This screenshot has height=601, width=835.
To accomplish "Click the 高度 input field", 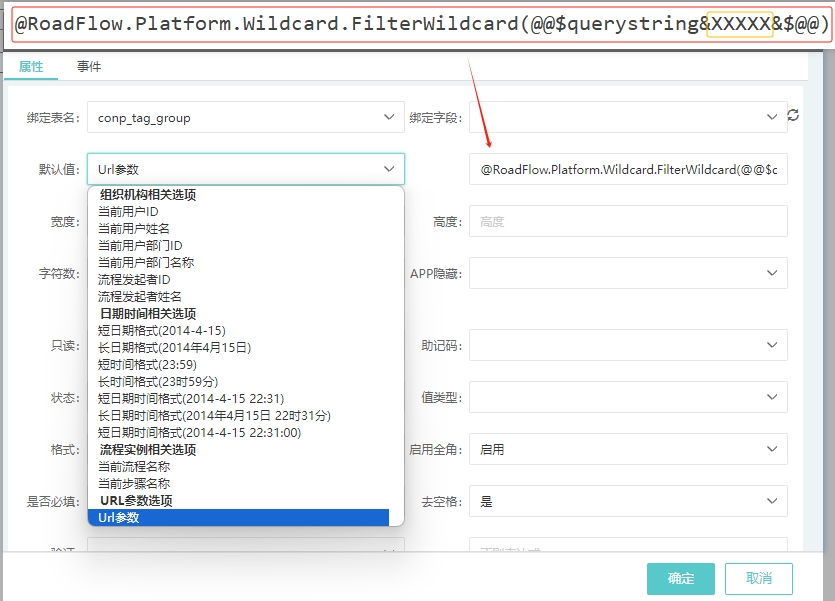I will (x=628, y=221).
